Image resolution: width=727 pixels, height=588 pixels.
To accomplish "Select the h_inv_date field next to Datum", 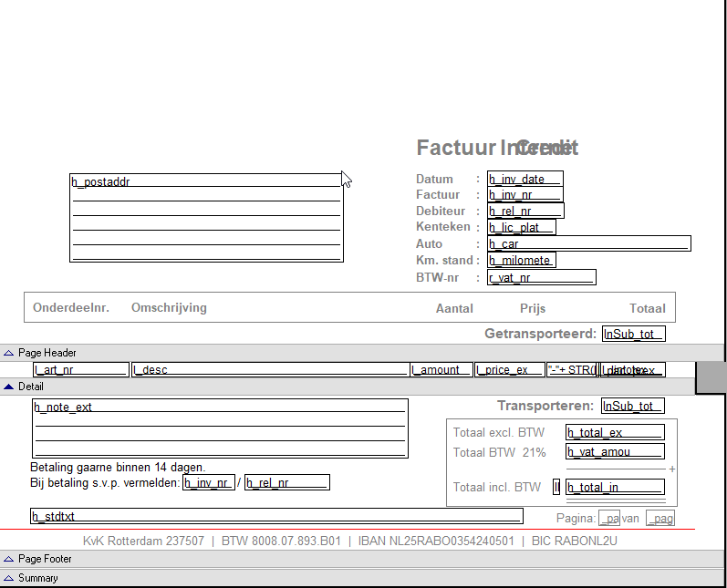I will [x=524, y=179].
